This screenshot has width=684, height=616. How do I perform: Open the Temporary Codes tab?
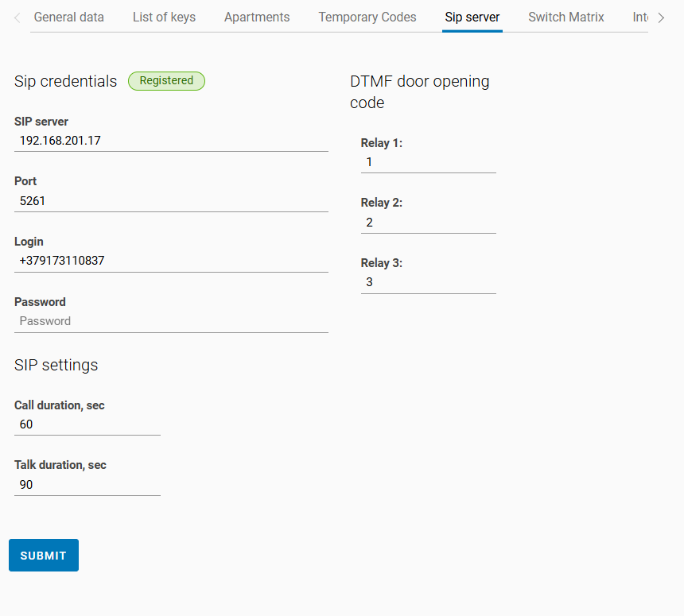pyautogui.click(x=367, y=17)
